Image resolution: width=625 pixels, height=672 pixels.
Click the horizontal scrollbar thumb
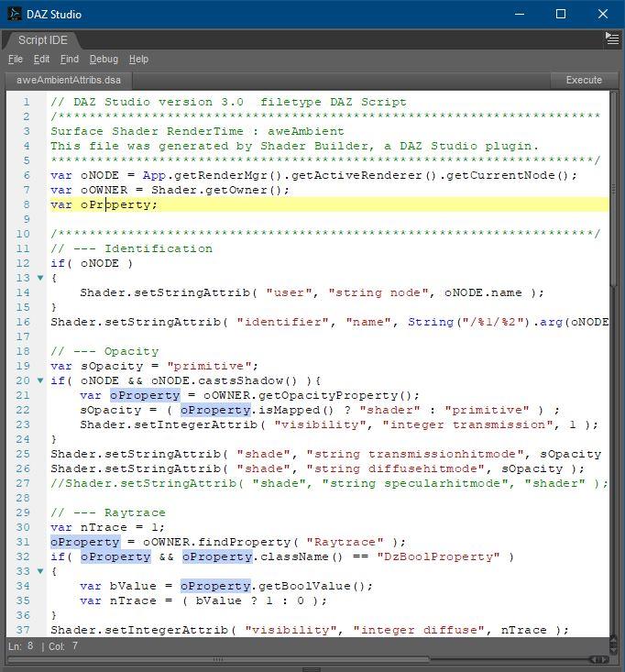[x=217, y=659]
